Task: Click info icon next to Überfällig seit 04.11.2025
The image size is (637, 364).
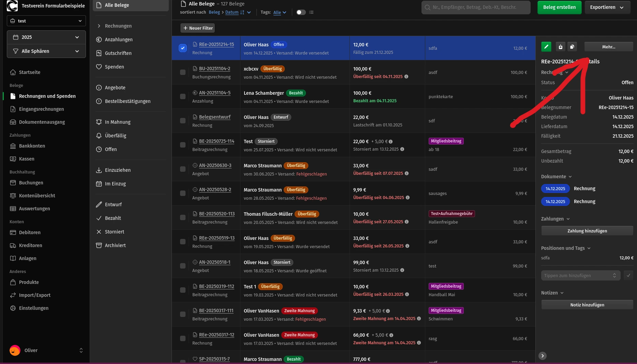Action: (x=406, y=77)
